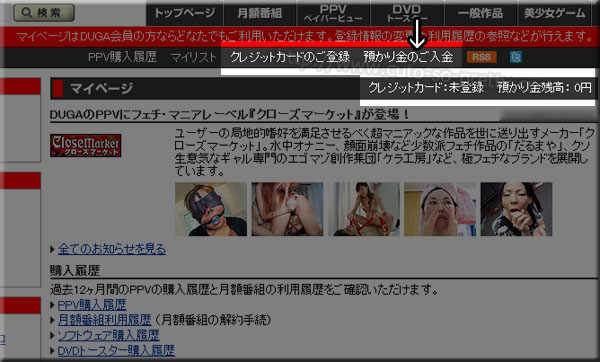Go to the 一般作品 tab
This screenshot has height=362, width=600.
[480, 13]
